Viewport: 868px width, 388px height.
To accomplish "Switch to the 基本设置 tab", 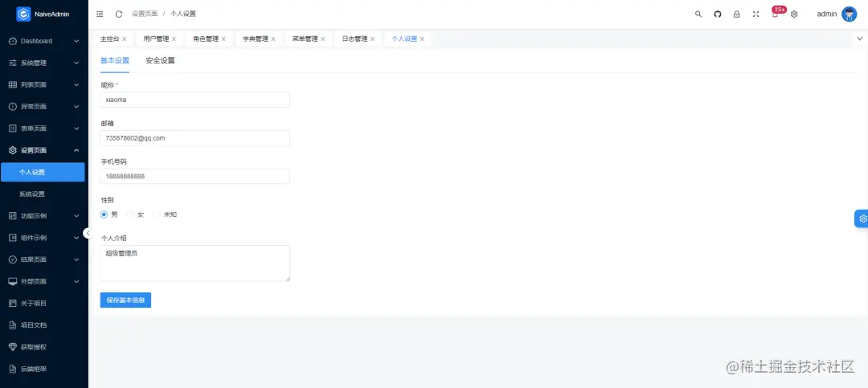I will (115, 61).
